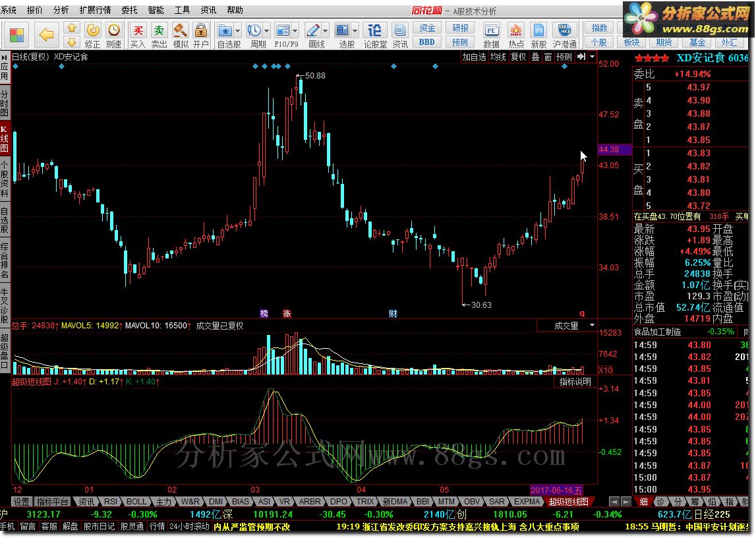Toggle 复权 price adjustment in chart header

[518, 57]
